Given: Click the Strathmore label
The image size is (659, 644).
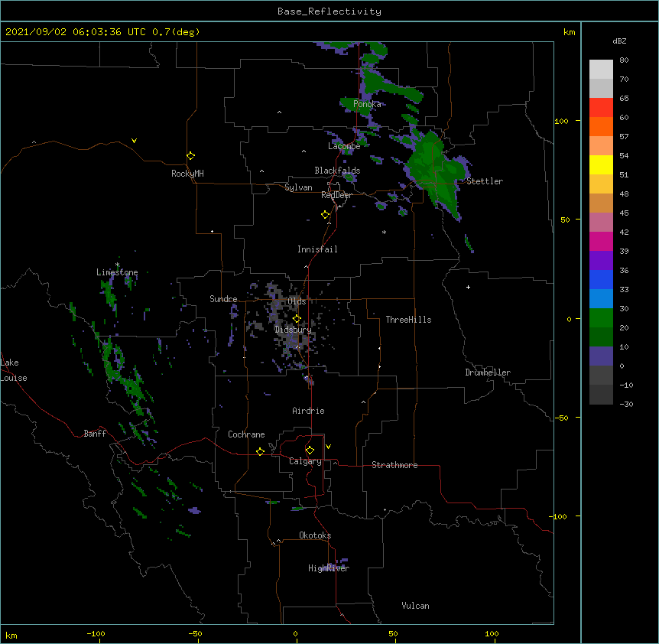Looking at the screenshot, I should [x=394, y=465].
